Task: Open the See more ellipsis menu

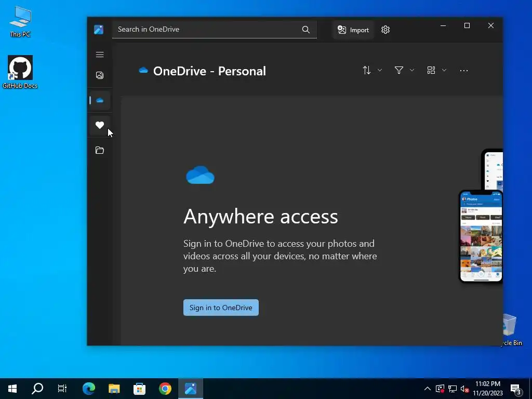Action: [464, 71]
